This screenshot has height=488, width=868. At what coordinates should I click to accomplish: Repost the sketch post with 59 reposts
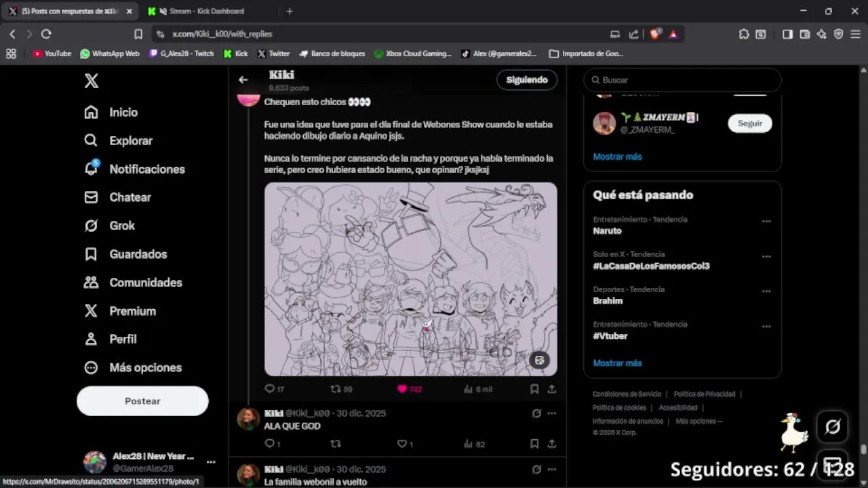point(335,389)
